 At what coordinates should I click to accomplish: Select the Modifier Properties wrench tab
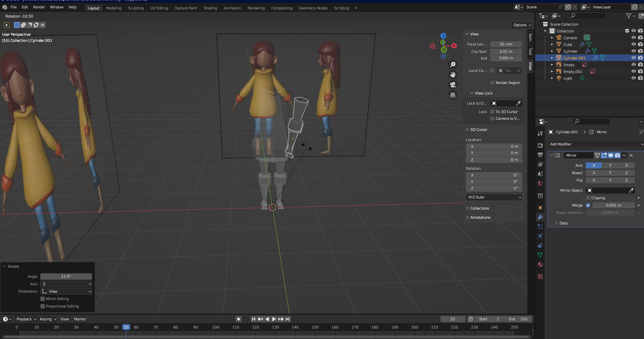[x=540, y=217]
